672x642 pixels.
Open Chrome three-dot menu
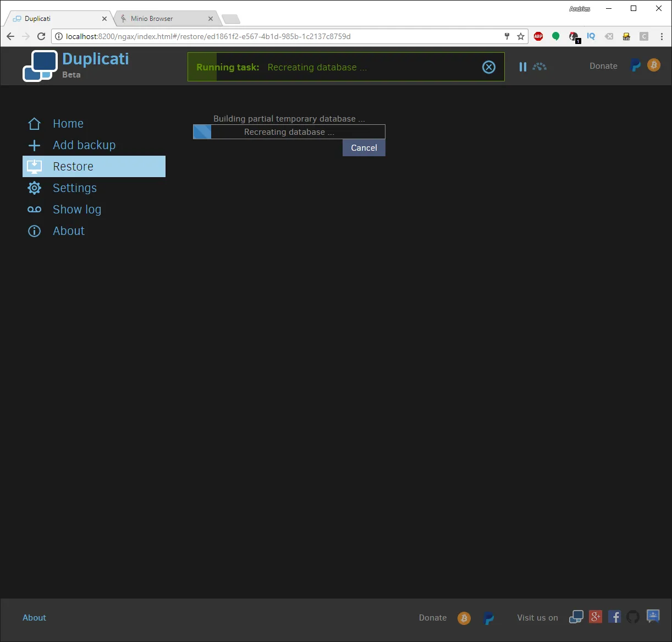click(x=662, y=36)
